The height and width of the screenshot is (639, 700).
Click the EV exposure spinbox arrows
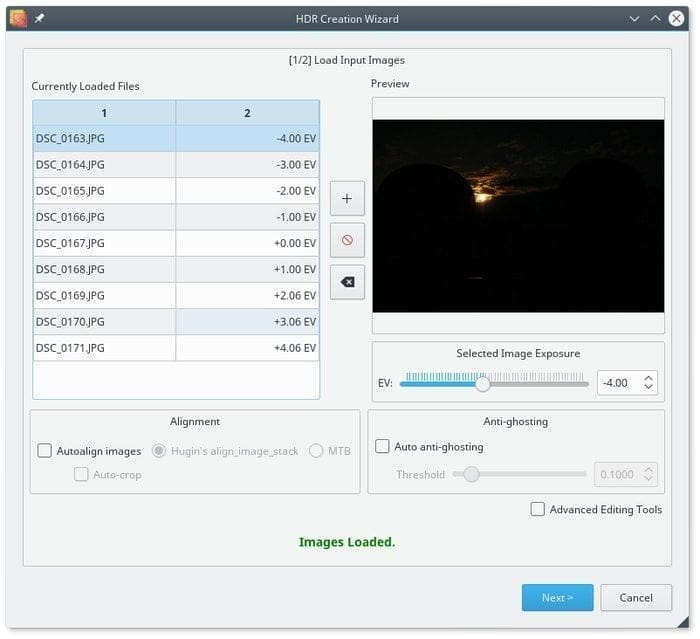tap(648, 383)
